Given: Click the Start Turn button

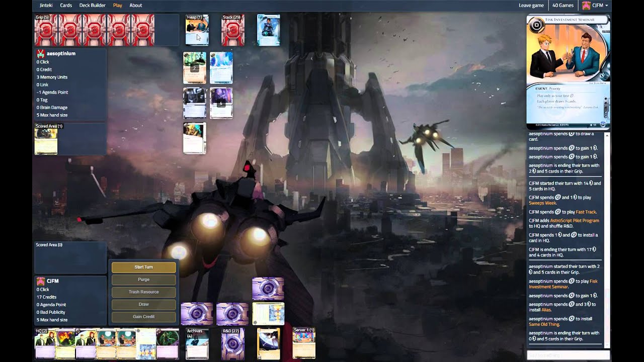Looking at the screenshot, I should [x=143, y=267].
